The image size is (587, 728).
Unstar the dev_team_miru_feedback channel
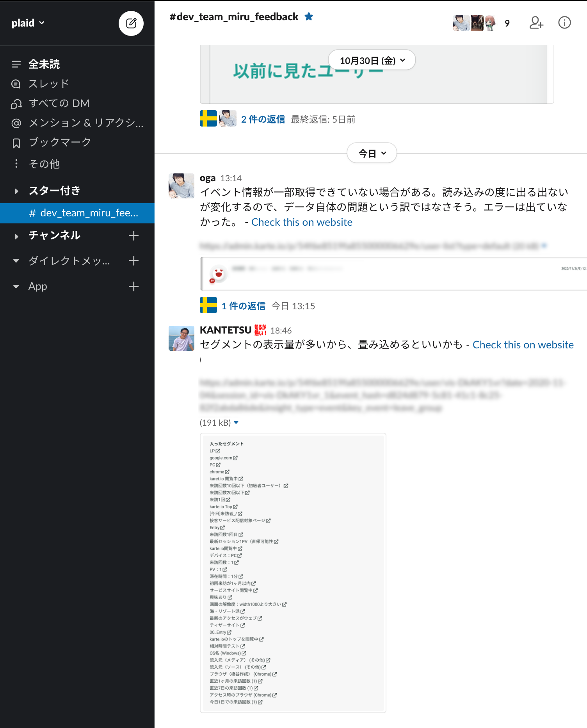pos(309,17)
